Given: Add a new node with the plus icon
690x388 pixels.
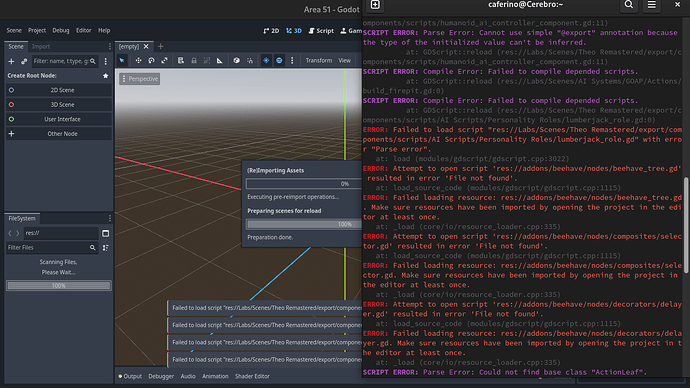Looking at the screenshot, I should click(x=11, y=61).
